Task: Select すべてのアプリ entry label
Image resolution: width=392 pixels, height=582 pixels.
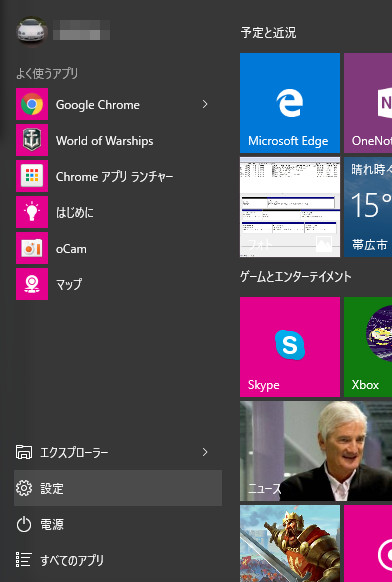Action: pyautogui.click(x=72, y=560)
